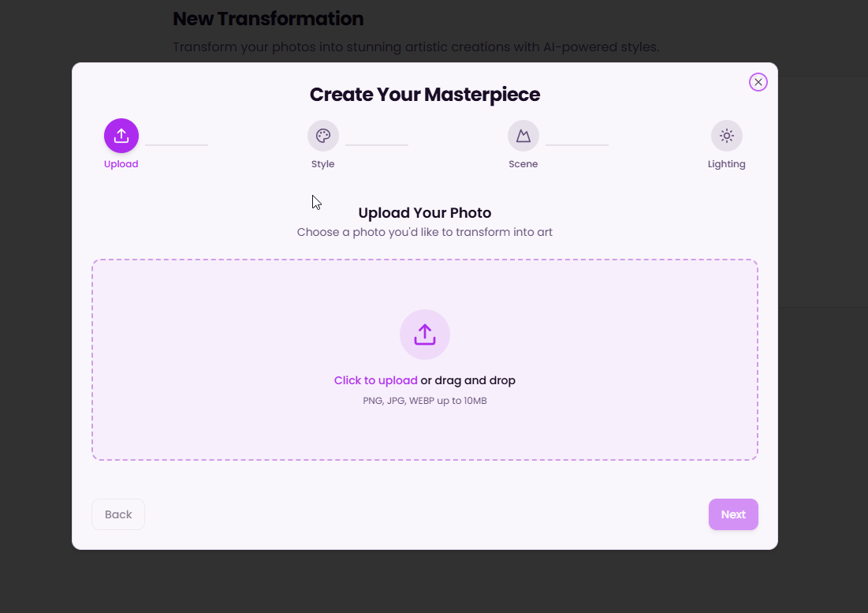Click the Style step label
Image resolution: width=868 pixels, height=613 pixels.
322,164
